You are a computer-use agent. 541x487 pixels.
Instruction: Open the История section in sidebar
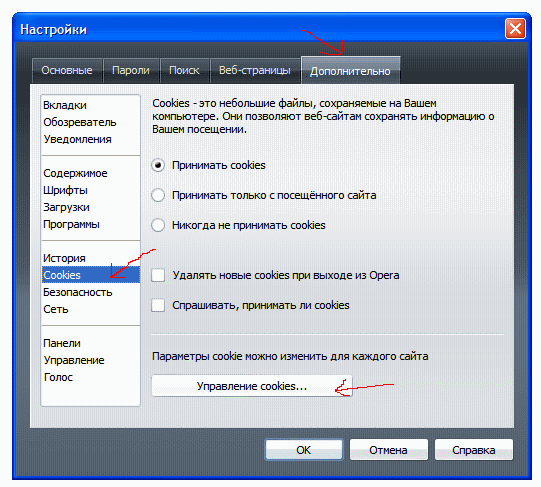[64, 258]
